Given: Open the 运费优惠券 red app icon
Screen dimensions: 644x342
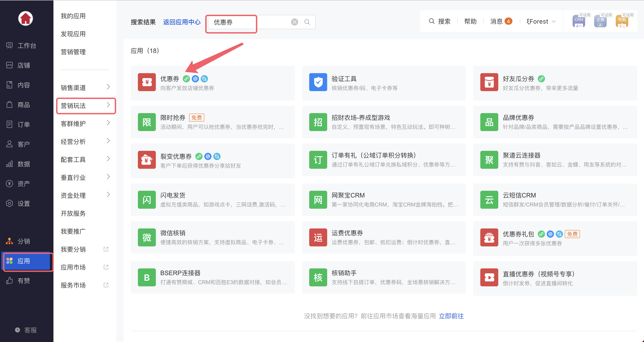Looking at the screenshot, I should tap(318, 237).
